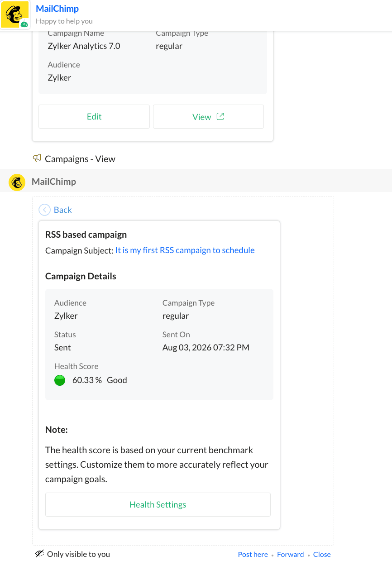392x575 pixels.
Task: Click the Campaigns - View command text
Action: click(x=80, y=159)
